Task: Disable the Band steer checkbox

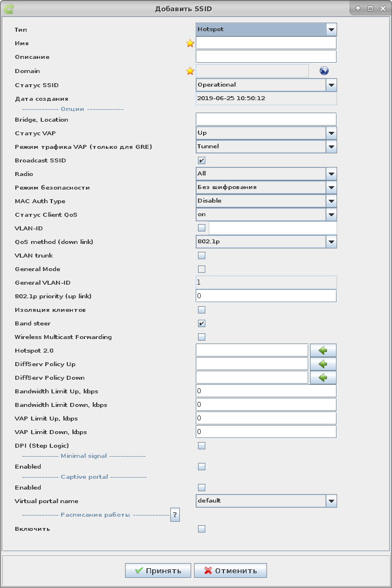Action: [201, 324]
